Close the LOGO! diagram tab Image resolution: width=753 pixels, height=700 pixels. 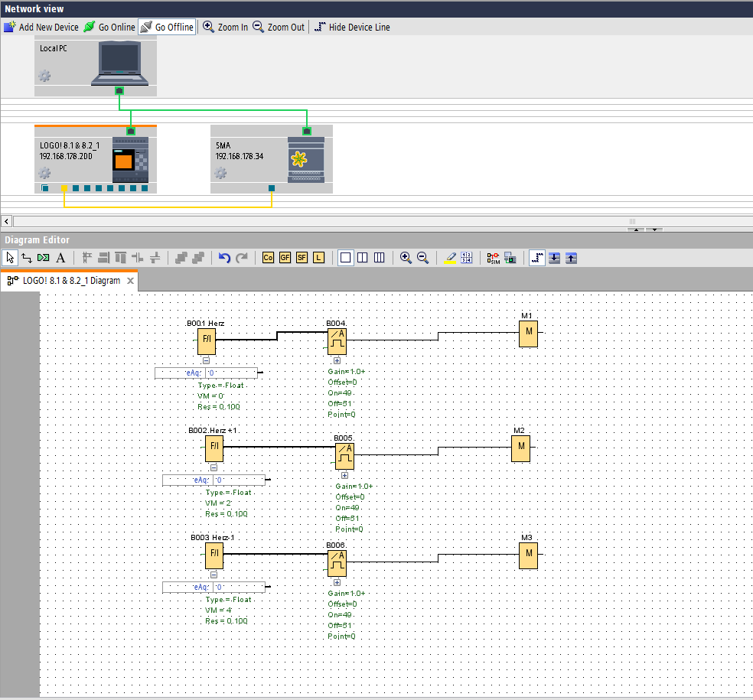click(x=130, y=281)
